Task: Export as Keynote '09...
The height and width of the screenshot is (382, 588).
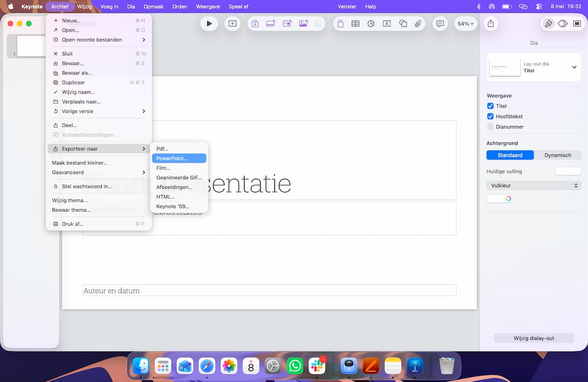Action: (x=179, y=206)
